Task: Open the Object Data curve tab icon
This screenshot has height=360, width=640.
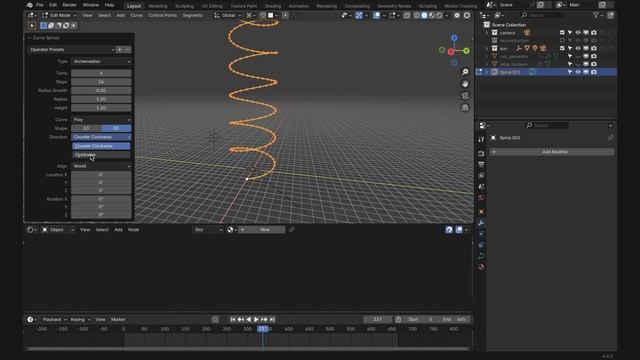Action: pos(481,256)
